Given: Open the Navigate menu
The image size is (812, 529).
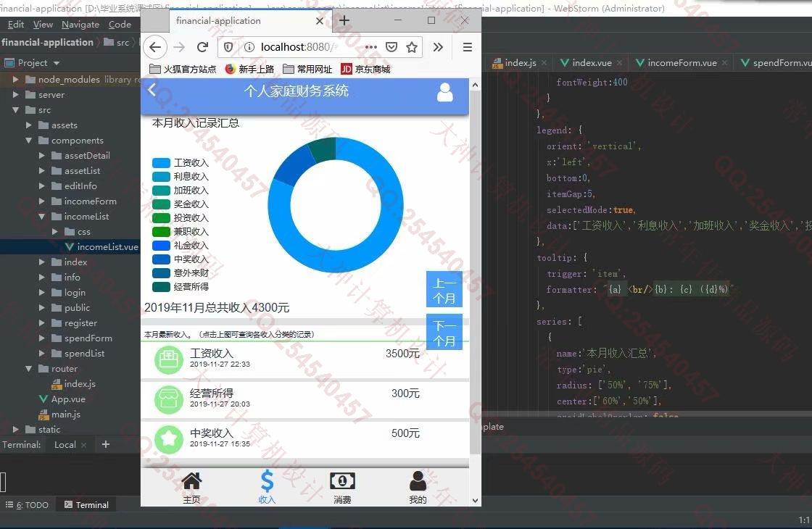Looking at the screenshot, I should [80, 25].
